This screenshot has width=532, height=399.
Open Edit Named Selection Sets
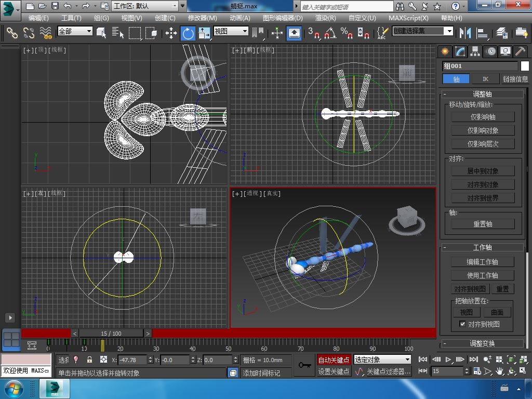(x=382, y=33)
